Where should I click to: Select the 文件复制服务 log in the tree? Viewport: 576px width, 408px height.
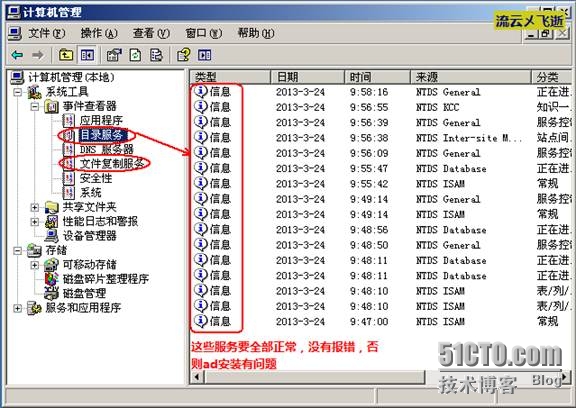tap(112, 164)
